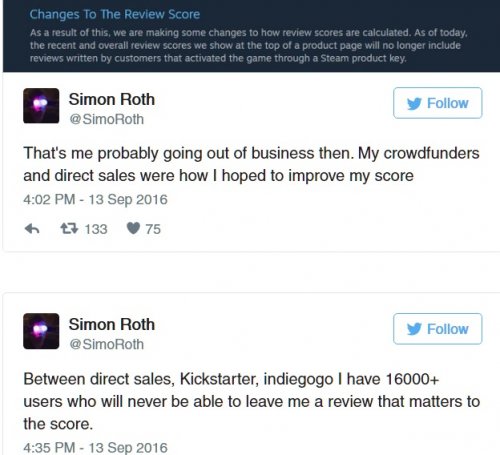Open the 4:35 PM - 13 Sep 2016 timestamp

point(95,448)
